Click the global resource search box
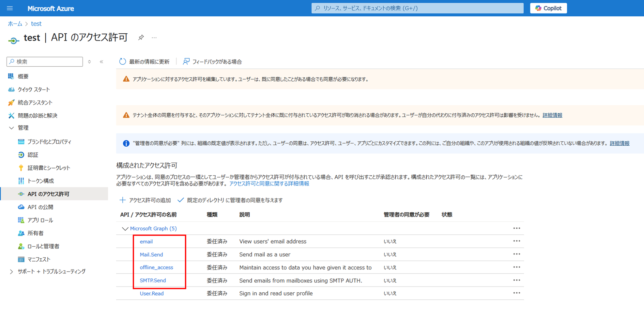This screenshot has width=644, height=309. [x=417, y=8]
